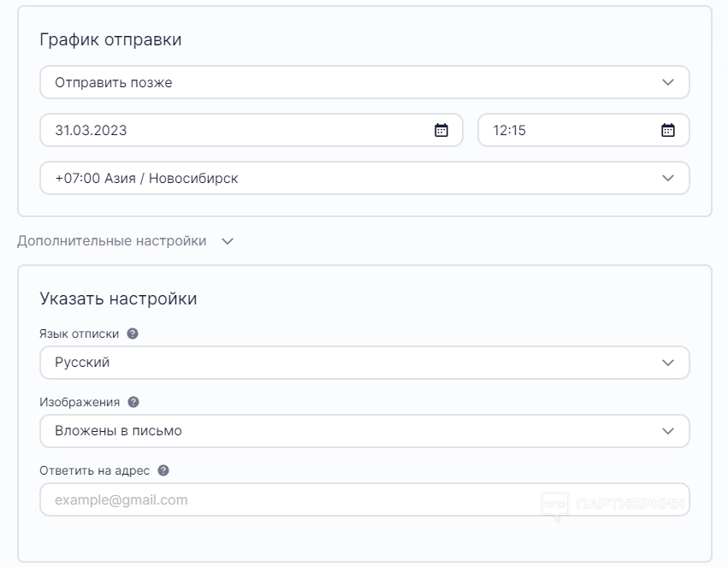This screenshot has height=567, width=728.
Task: Click the Язык отписки label
Action: 79,334
